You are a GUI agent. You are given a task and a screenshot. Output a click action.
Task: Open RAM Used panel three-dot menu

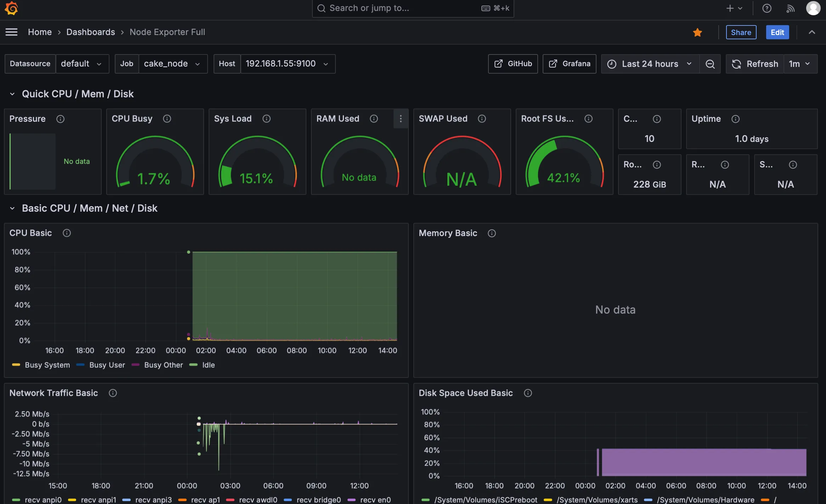401,119
